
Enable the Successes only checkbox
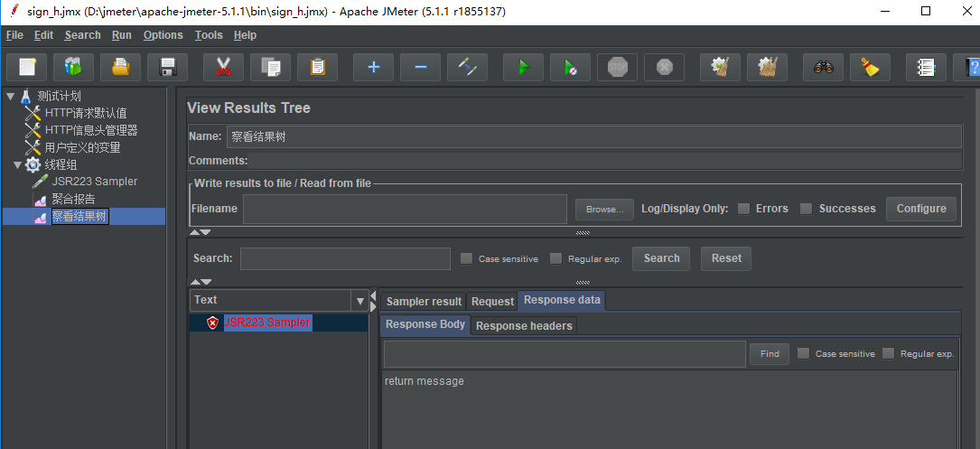point(807,209)
